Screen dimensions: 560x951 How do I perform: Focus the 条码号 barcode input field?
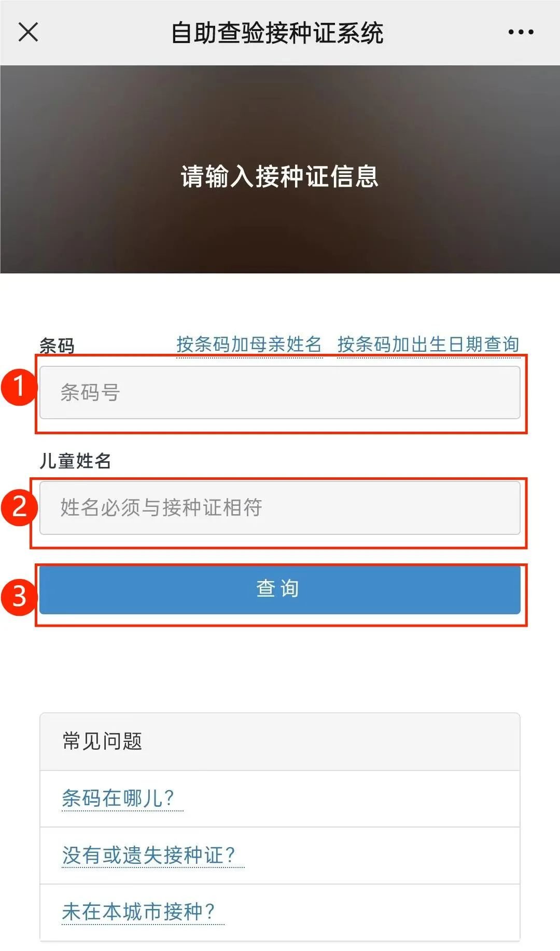pyautogui.click(x=280, y=392)
